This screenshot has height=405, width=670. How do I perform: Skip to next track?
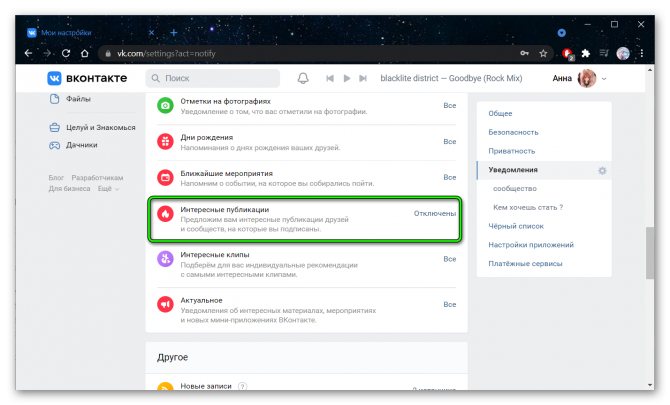click(363, 78)
